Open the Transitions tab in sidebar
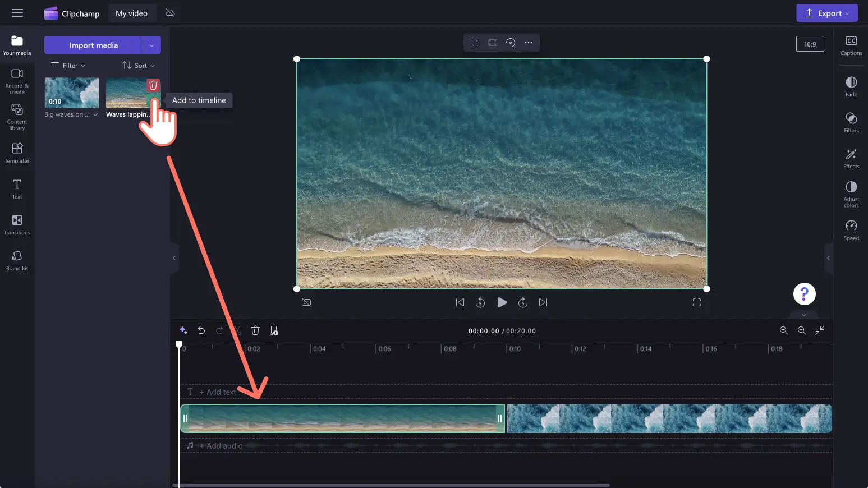This screenshot has height=488, width=868. click(17, 224)
